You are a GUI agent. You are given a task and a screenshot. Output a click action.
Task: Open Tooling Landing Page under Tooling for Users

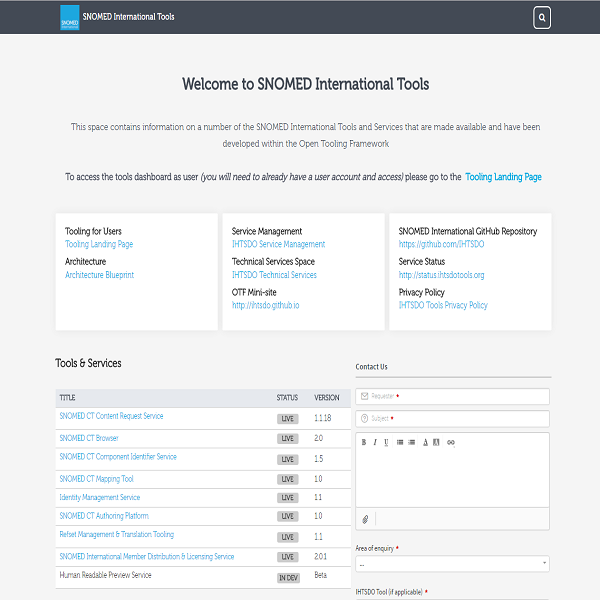tap(99, 244)
